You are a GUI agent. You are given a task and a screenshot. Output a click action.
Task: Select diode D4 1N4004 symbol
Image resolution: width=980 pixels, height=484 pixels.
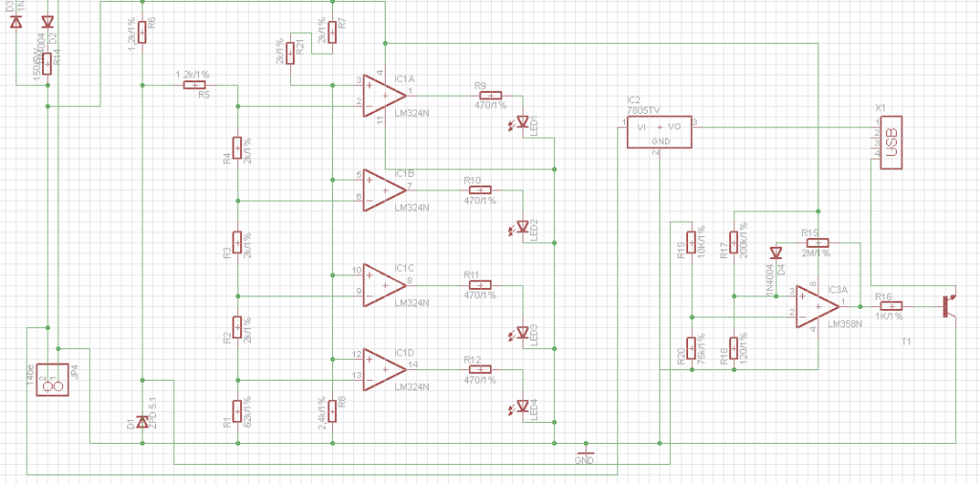(776, 253)
